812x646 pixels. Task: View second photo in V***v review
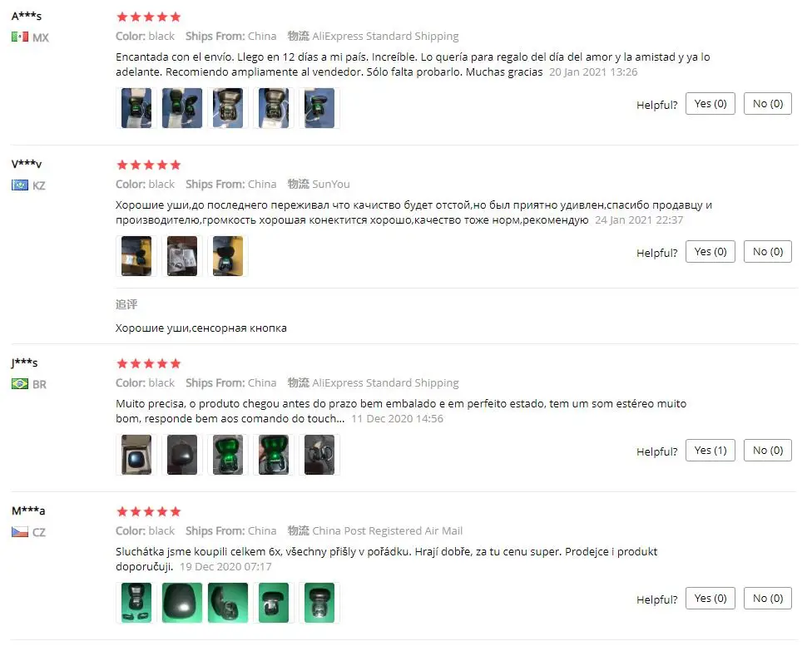pyautogui.click(x=181, y=256)
